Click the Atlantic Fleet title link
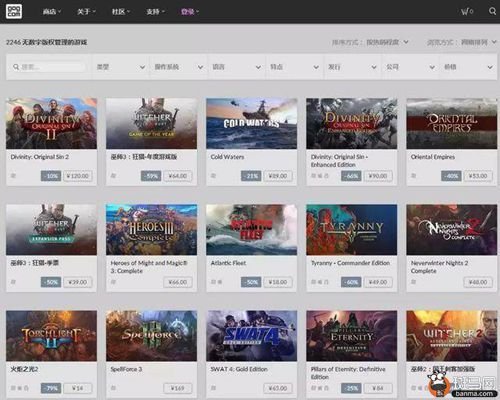 tap(228, 263)
